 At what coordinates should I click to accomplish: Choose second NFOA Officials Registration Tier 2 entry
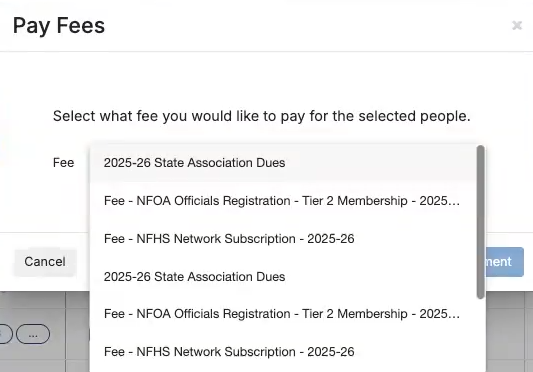[283, 314]
